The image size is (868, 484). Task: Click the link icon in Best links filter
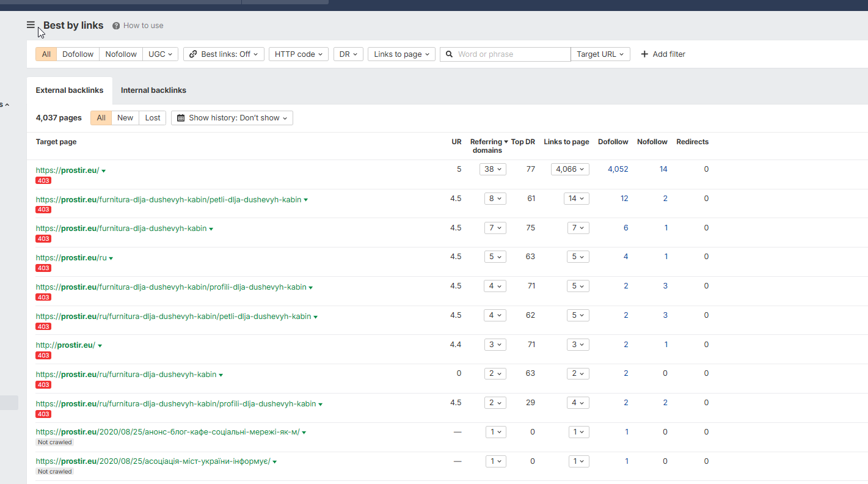pyautogui.click(x=193, y=54)
